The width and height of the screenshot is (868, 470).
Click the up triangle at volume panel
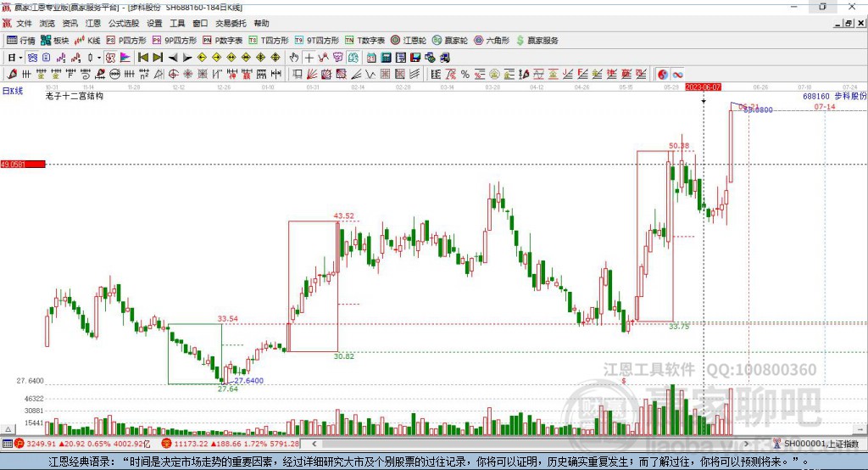8,429
